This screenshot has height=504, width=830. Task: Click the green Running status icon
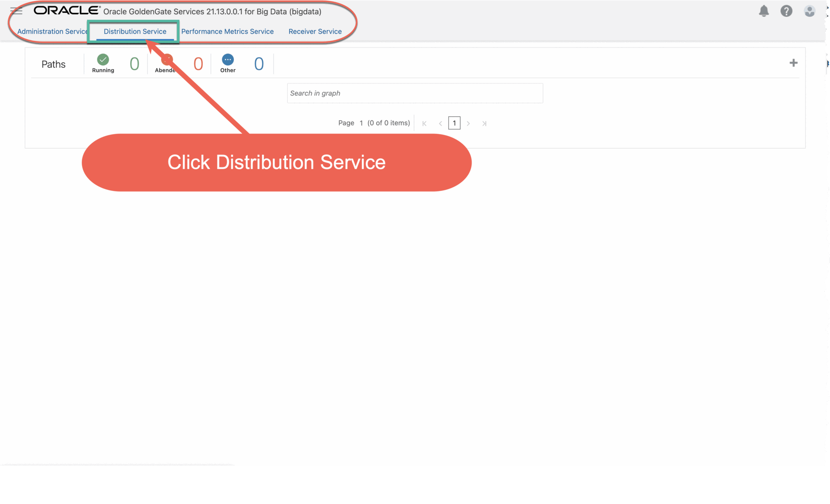coord(103,60)
